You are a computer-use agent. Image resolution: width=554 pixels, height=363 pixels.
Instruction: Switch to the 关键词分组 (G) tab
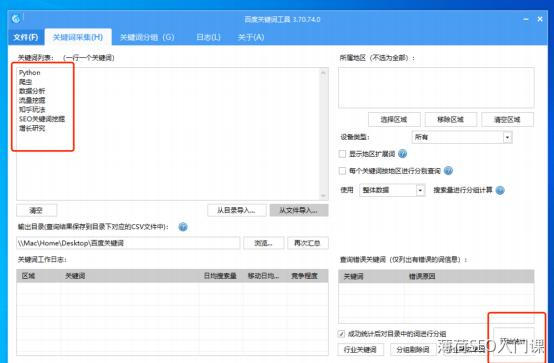coord(147,37)
